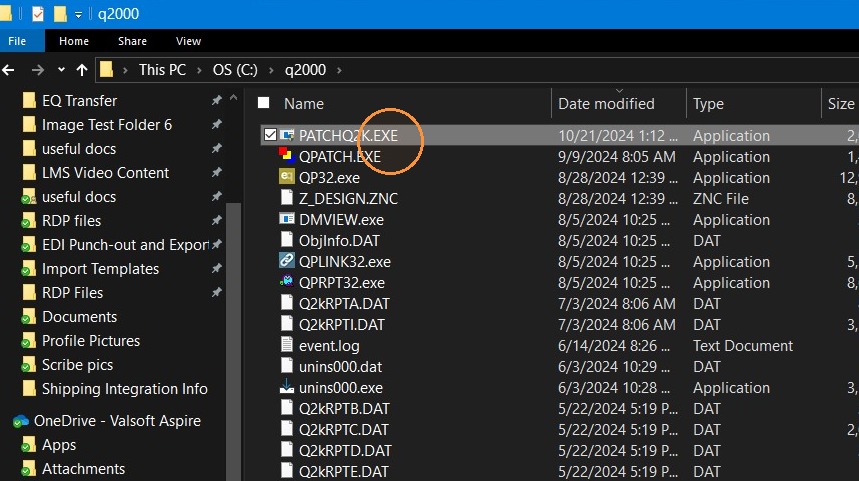Click the pin icon beside Import Templates
The width and height of the screenshot is (859, 481).
tap(216, 268)
